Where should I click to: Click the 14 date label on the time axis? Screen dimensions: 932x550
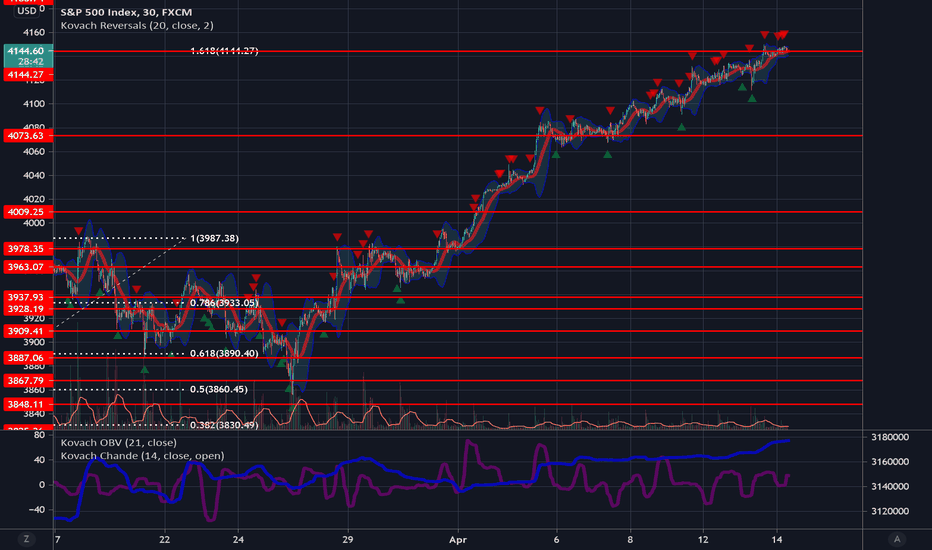[x=777, y=540]
